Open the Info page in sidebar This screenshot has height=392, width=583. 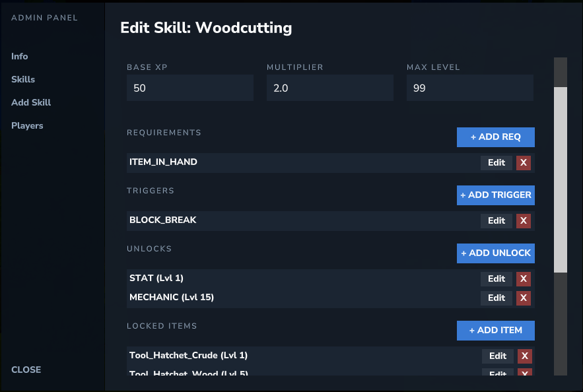20,57
